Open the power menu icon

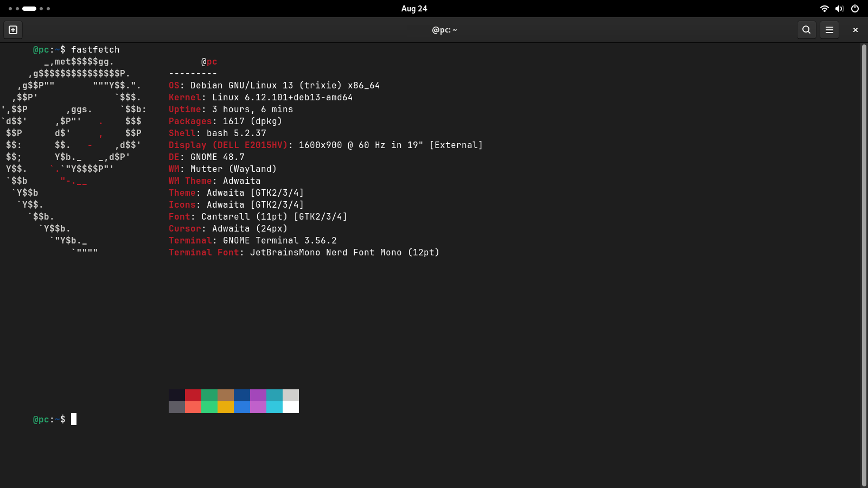click(854, 9)
